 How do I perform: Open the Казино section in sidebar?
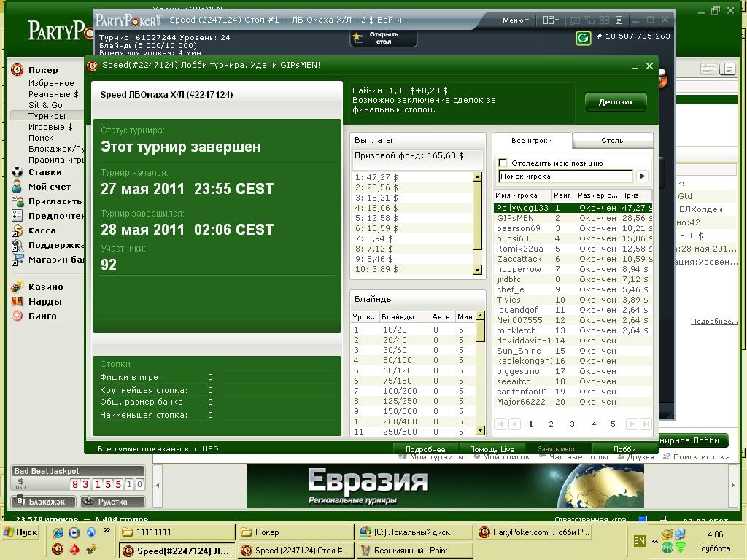(45, 287)
